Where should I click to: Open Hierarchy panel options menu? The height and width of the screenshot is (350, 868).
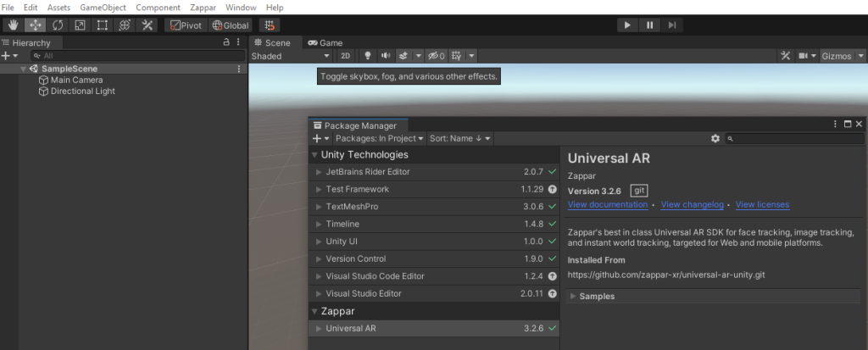coord(238,42)
